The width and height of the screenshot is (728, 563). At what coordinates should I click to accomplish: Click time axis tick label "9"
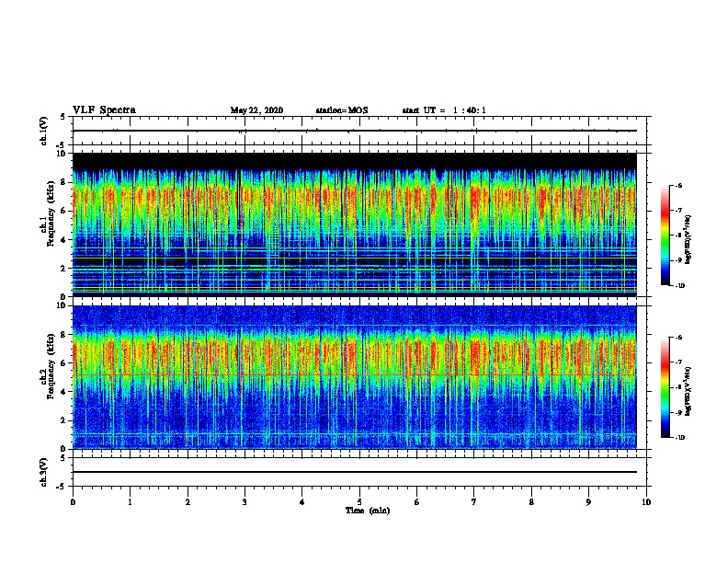588,502
